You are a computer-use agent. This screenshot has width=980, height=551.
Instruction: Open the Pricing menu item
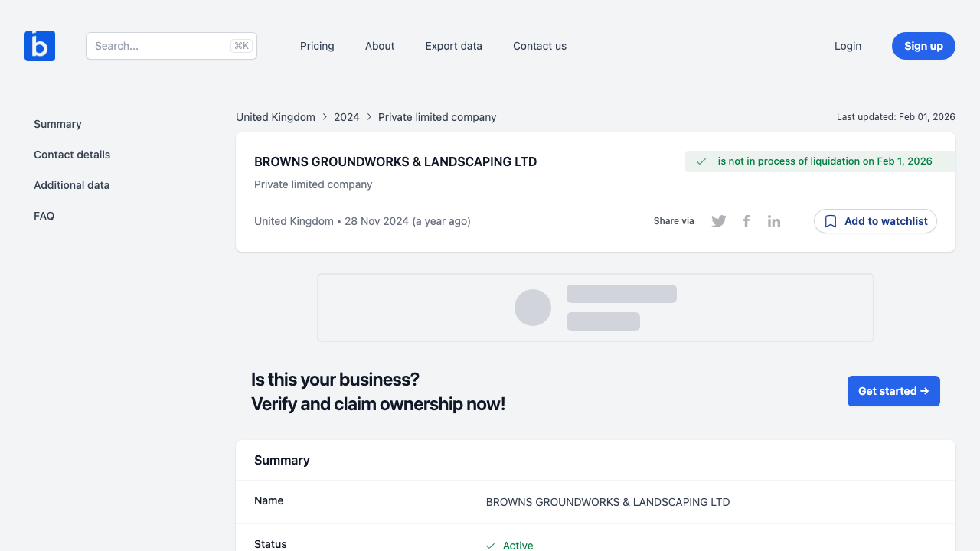pyautogui.click(x=317, y=46)
